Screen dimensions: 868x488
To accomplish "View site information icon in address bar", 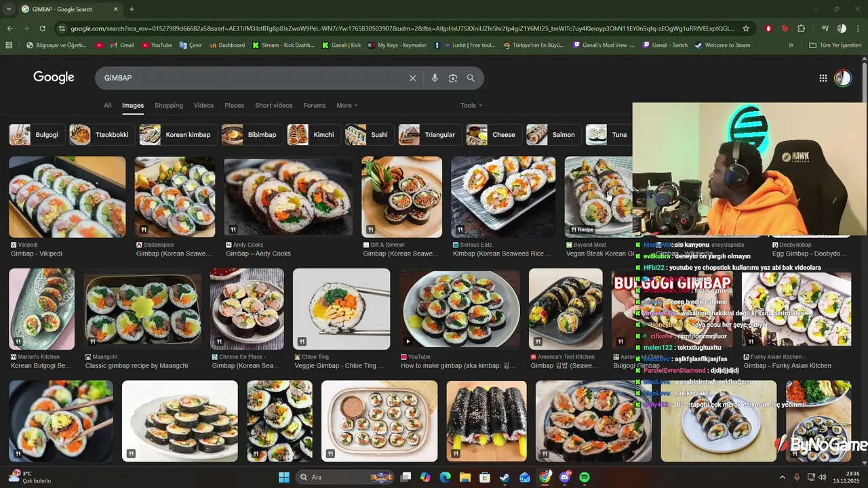I will (x=62, y=28).
